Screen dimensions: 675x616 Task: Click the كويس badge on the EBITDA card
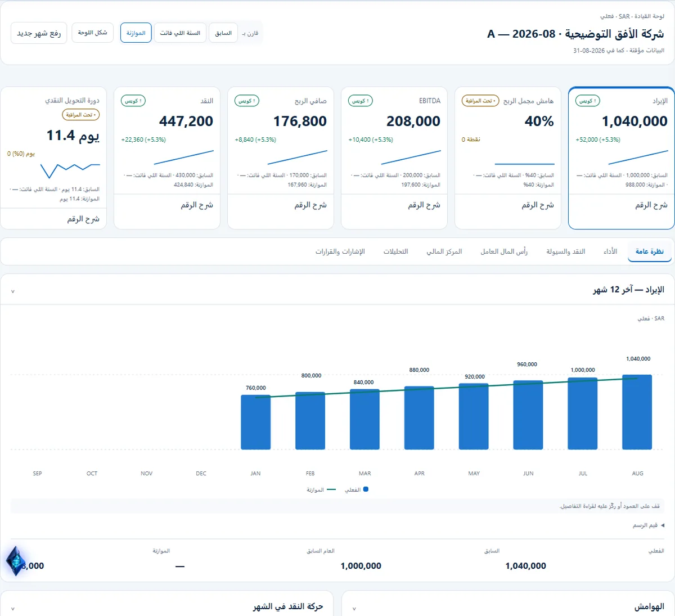(360, 101)
